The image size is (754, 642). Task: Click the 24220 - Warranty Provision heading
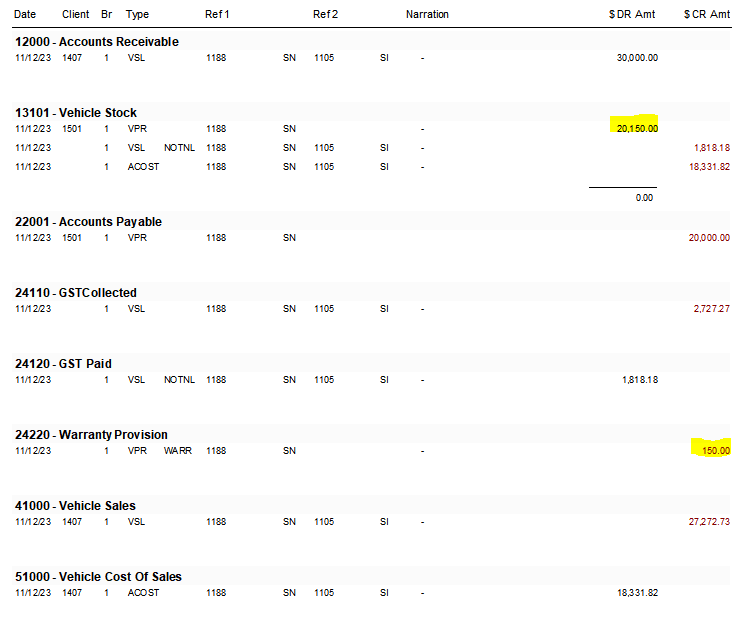tap(91, 435)
